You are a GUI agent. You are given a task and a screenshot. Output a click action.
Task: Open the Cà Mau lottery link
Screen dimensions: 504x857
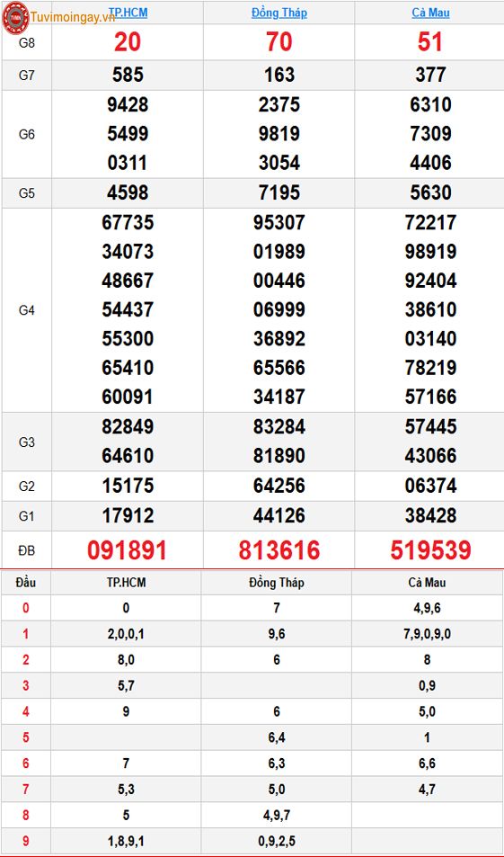(430, 12)
